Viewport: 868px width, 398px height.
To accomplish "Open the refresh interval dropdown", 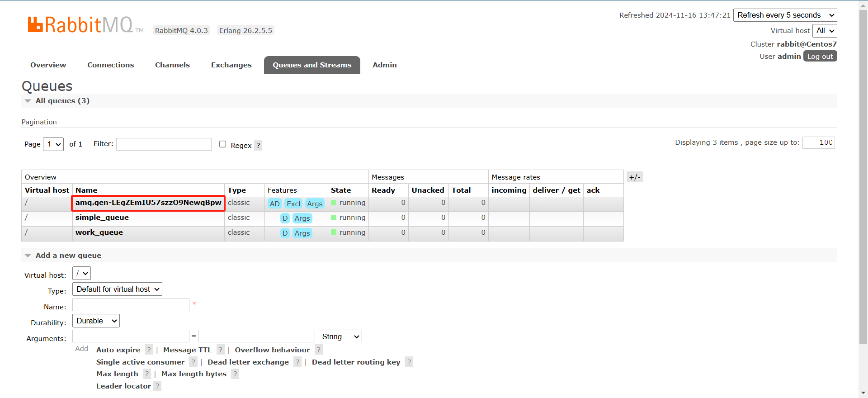I will [785, 15].
